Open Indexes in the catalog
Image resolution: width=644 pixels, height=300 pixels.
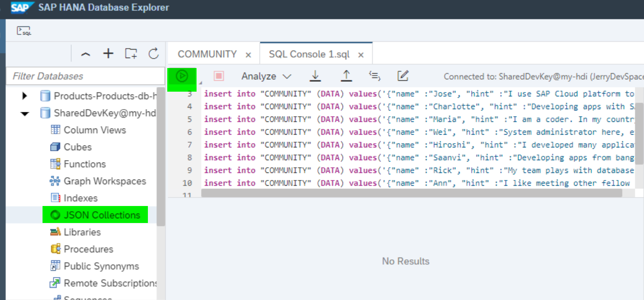(81, 198)
